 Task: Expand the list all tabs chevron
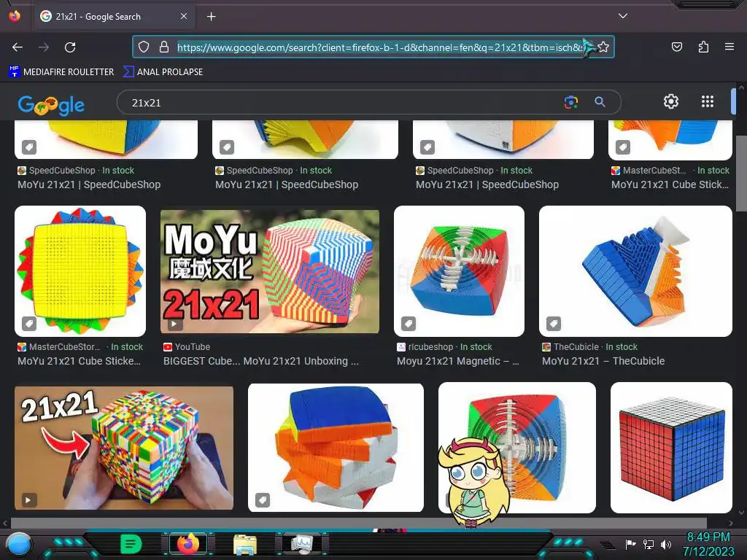coord(623,16)
